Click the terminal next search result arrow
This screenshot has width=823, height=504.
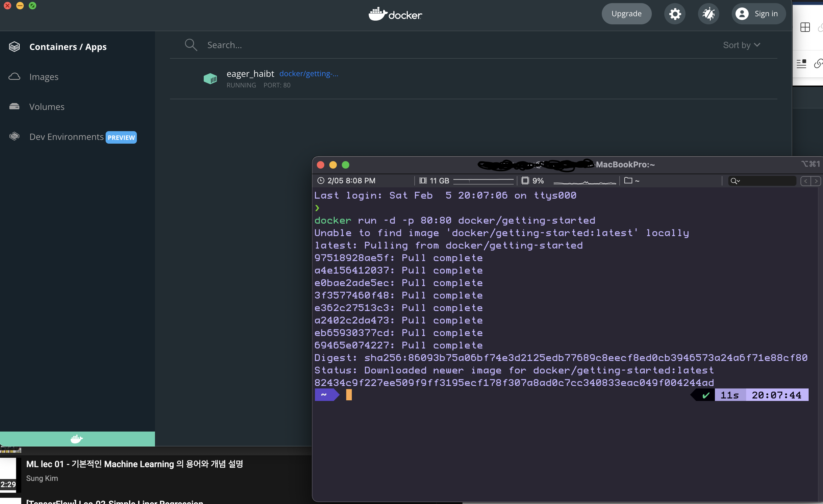point(816,181)
